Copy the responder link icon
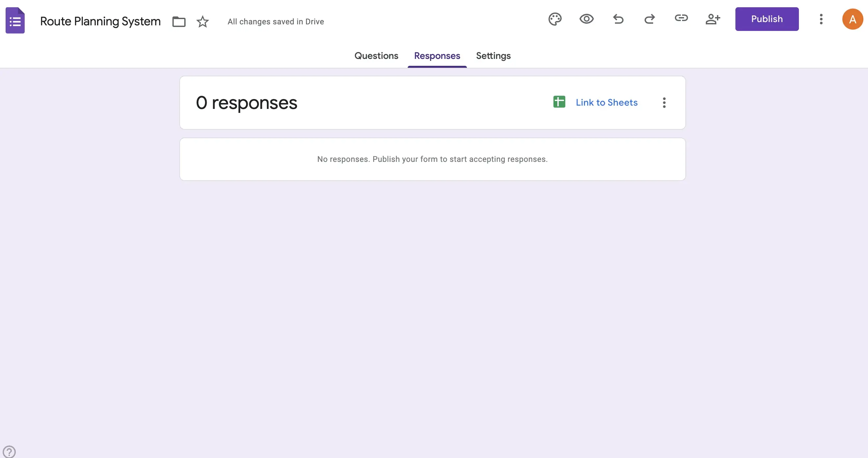The height and width of the screenshot is (458, 868). [681, 19]
